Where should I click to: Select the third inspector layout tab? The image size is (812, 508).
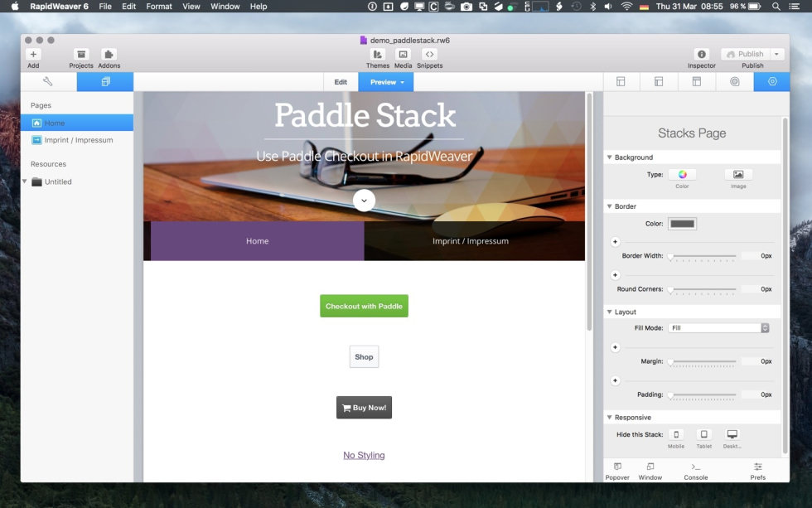pos(697,82)
